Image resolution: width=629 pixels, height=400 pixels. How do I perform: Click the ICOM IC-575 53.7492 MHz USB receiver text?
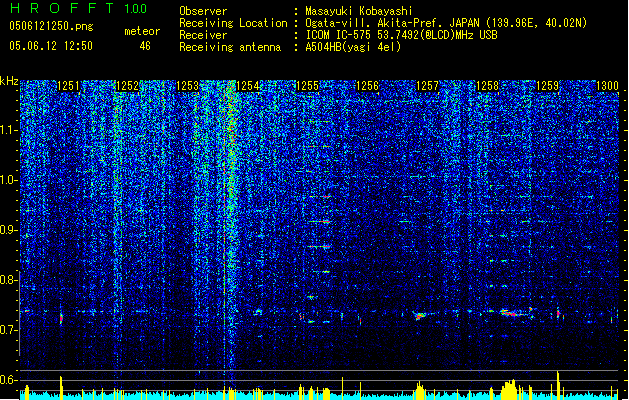click(x=402, y=35)
